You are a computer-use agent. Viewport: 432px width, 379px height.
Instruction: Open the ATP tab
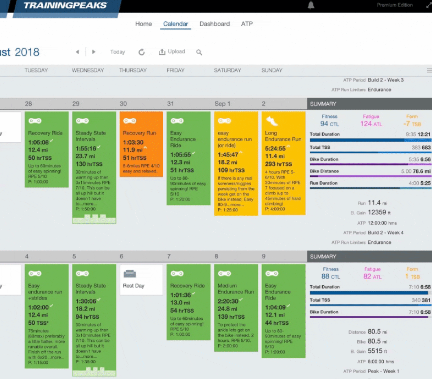(x=247, y=24)
